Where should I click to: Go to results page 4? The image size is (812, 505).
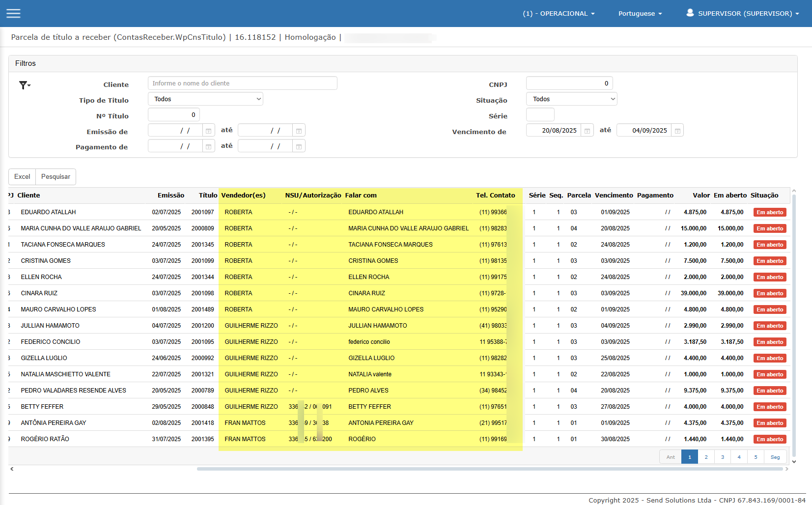(739, 457)
